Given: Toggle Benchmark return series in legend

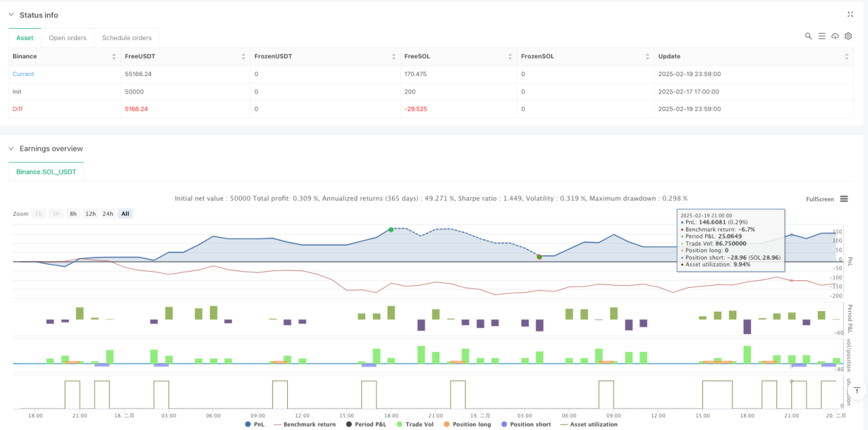Looking at the screenshot, I should 304,424.
